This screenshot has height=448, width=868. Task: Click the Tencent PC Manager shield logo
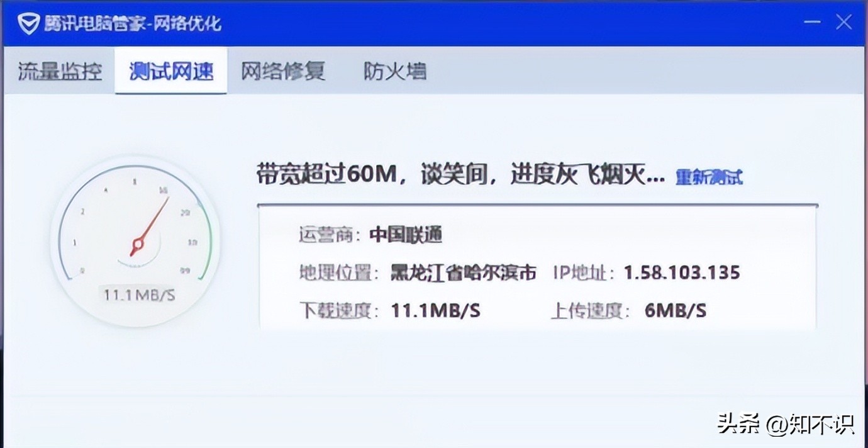29,21
